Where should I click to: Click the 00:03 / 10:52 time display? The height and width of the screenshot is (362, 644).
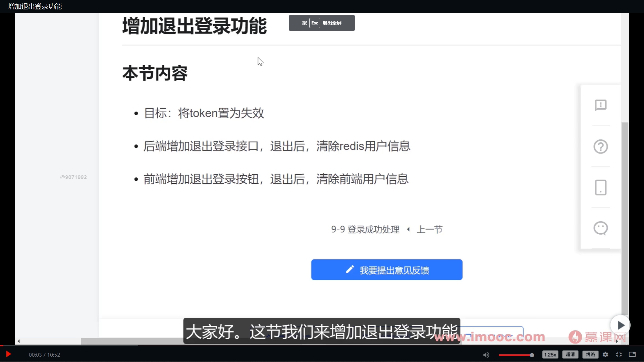click(44, 354)
